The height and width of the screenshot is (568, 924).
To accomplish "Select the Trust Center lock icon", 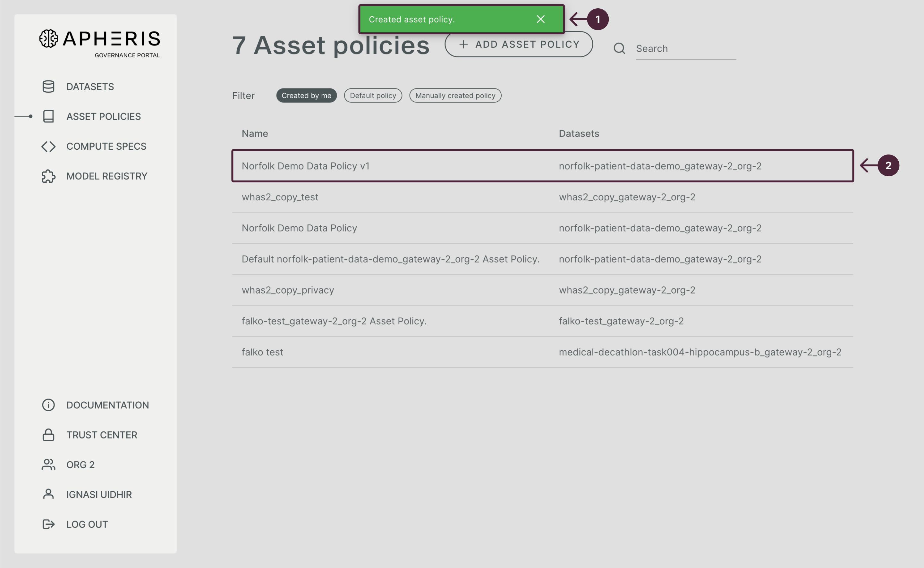I will tap(48, 435).
